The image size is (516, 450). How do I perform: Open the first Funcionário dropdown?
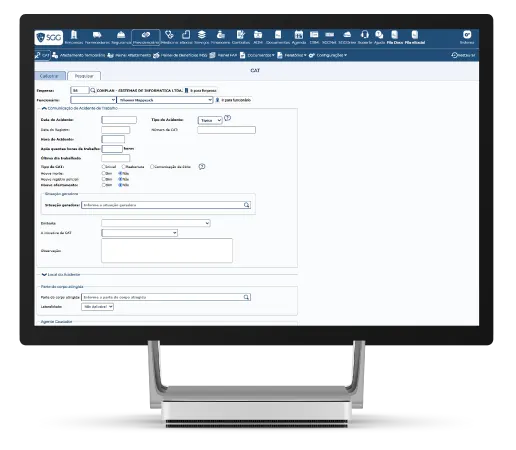click(x=93, y=100)
